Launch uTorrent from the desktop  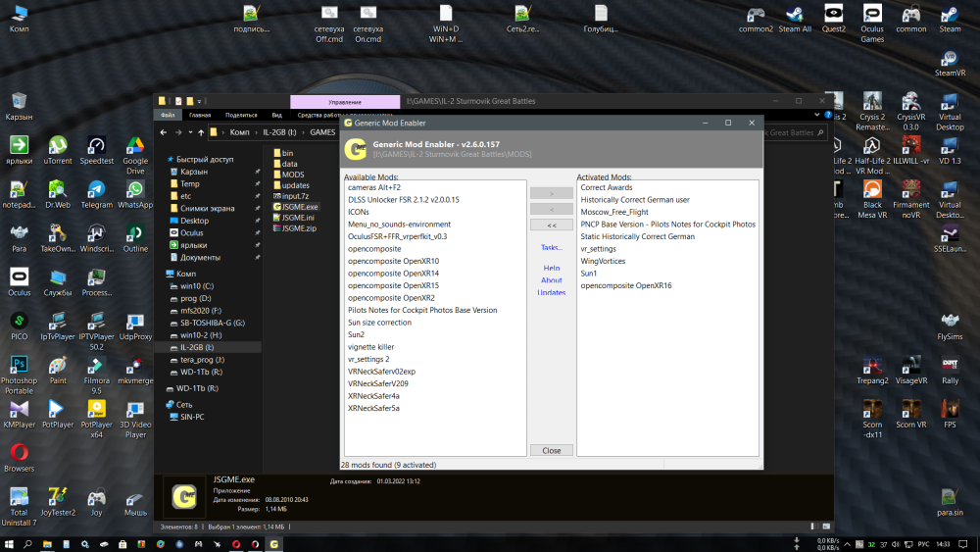[x=58, y=147]
